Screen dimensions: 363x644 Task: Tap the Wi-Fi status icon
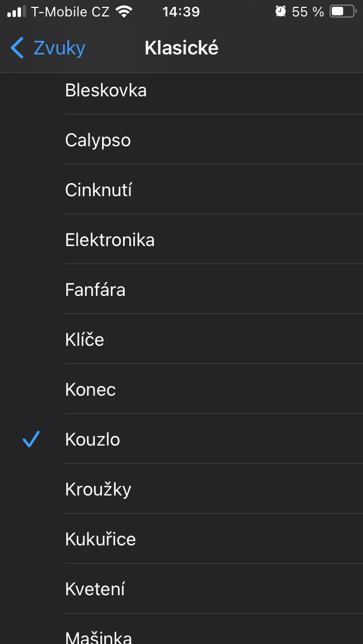click(x=123, y=11)
